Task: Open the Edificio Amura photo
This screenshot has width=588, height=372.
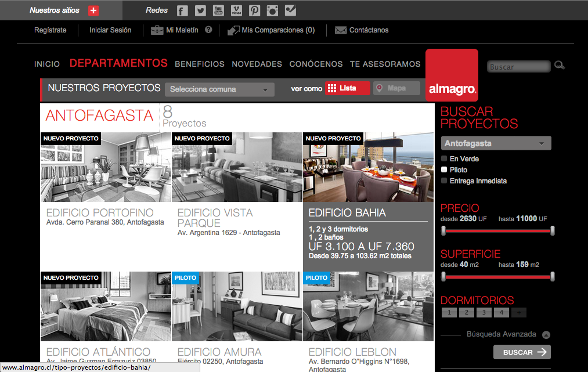Action: pyautogui.click(x=237, y=306)
